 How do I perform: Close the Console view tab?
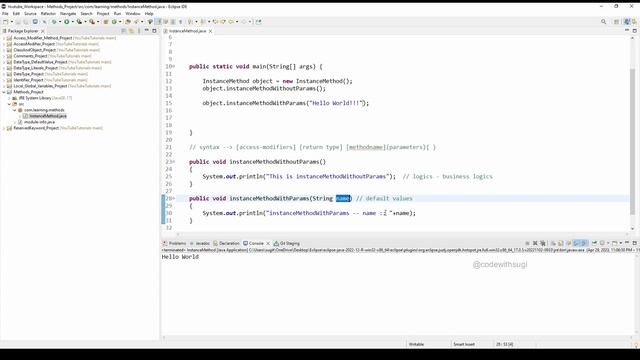click(268, 243)
